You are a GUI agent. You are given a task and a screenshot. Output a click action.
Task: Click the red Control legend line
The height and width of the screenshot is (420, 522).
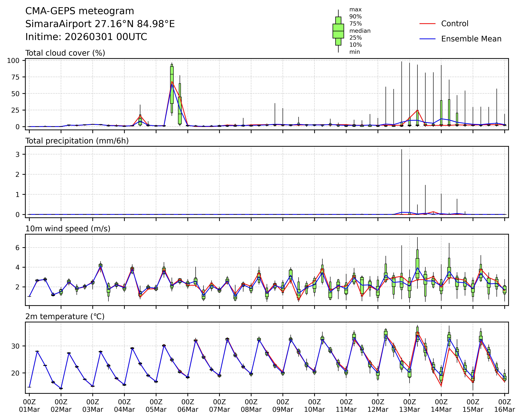tap(427, 24)
